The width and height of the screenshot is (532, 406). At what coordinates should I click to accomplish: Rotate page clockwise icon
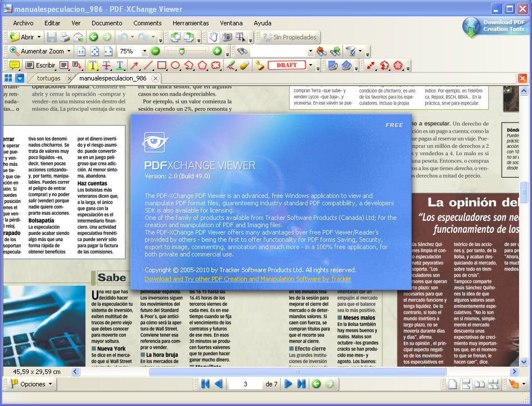click(189, 37)
